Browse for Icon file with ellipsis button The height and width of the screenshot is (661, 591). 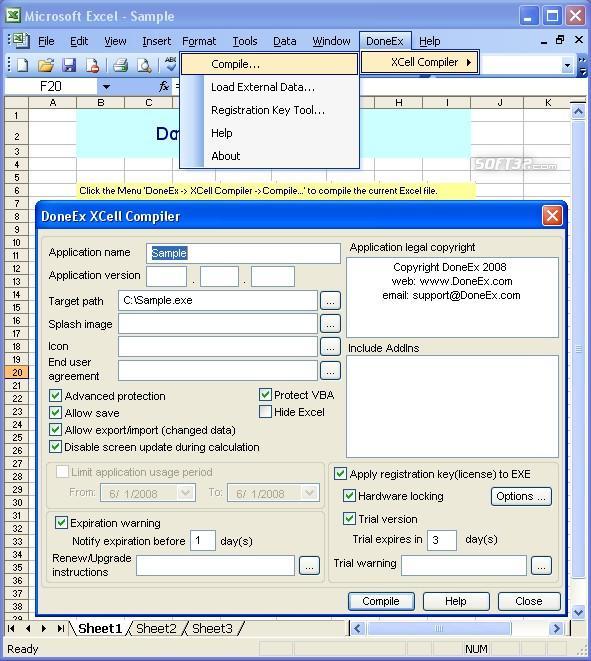click(x=330, y=347)
